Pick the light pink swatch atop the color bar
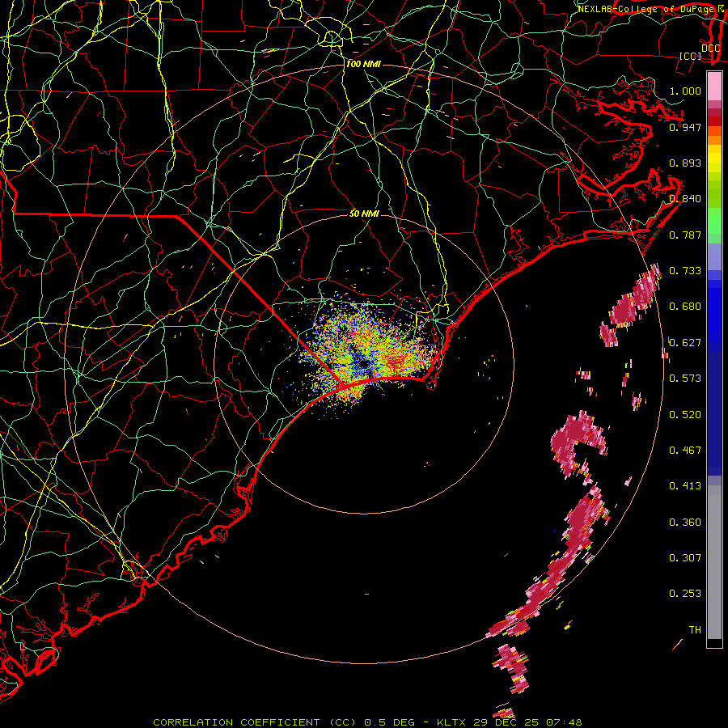 tap(714, 87)
